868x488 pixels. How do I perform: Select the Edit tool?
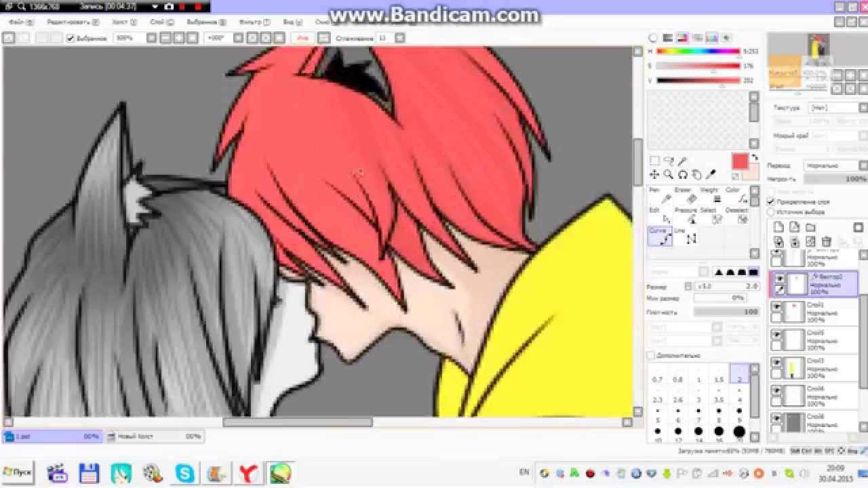(658, 216)
